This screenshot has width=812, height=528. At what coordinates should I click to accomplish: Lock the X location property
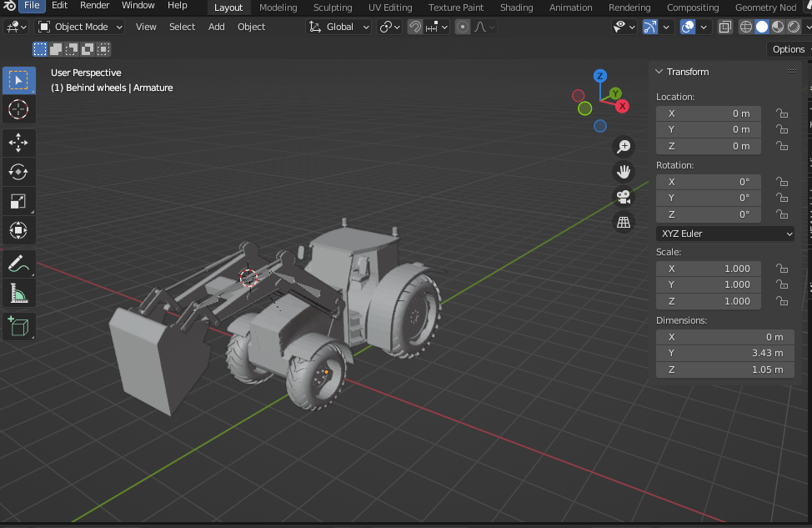pyautogui.click(x=782, y=113)
